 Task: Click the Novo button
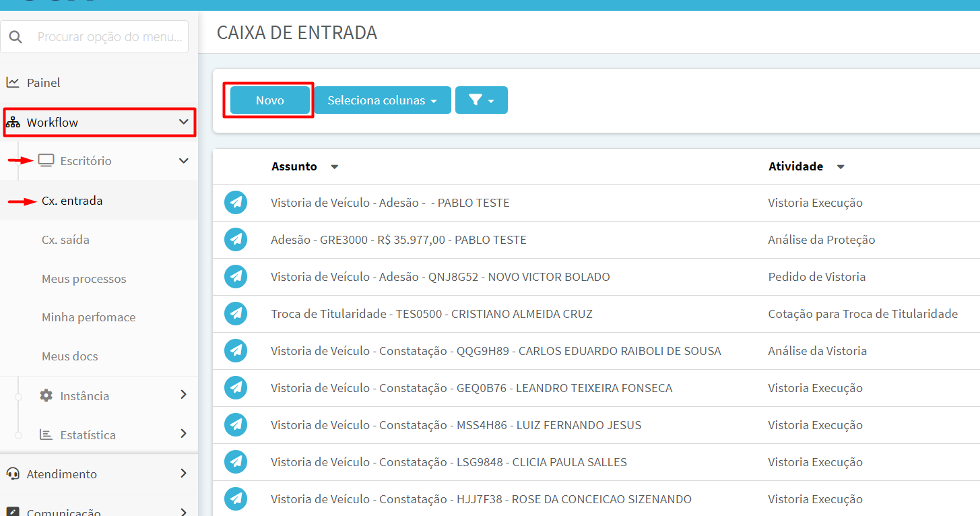pyautogui.click(x=270, y=100)
